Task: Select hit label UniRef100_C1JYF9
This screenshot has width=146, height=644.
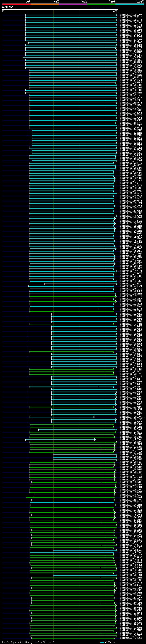Action: click(x=131, y=326)
